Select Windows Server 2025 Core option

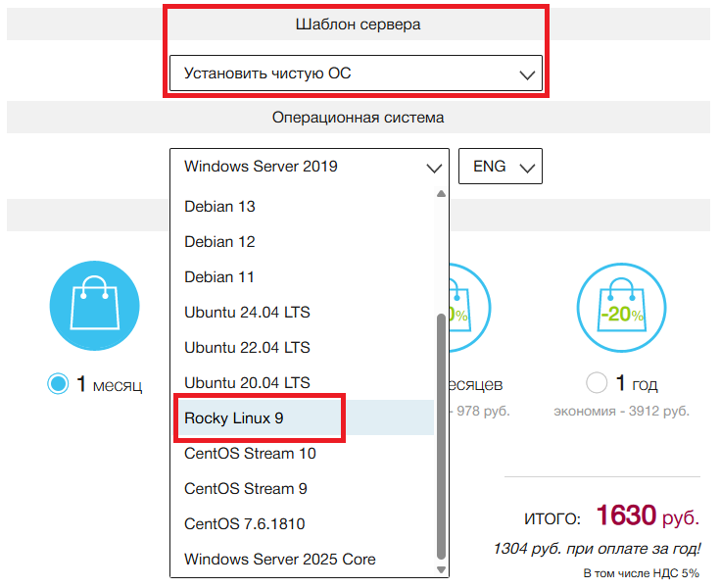click(x=302, y=559)
